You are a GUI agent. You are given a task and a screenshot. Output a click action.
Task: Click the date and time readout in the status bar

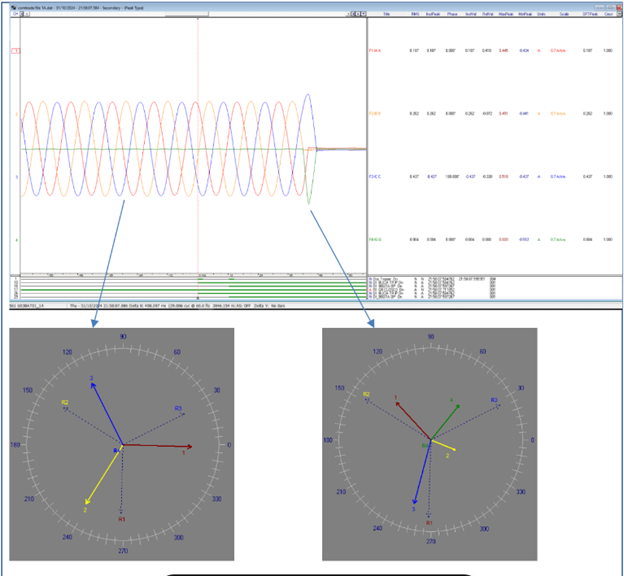101,306
